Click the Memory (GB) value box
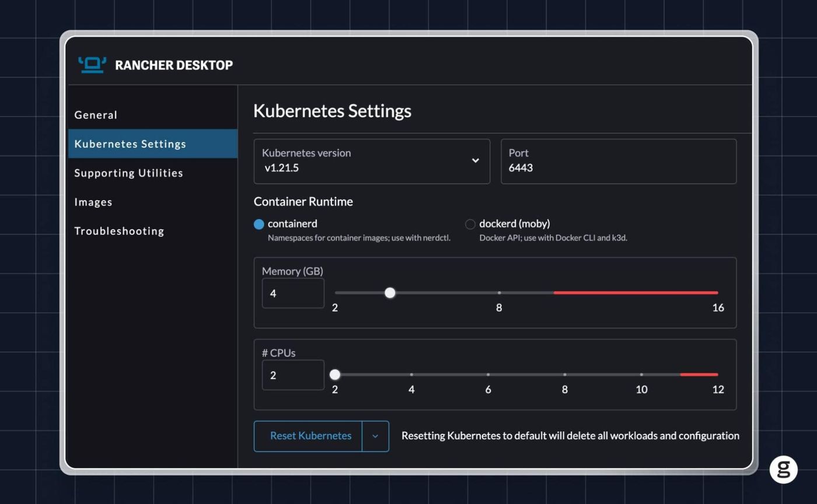The width and height of the screenshot is (817, 504). [293, 293]
